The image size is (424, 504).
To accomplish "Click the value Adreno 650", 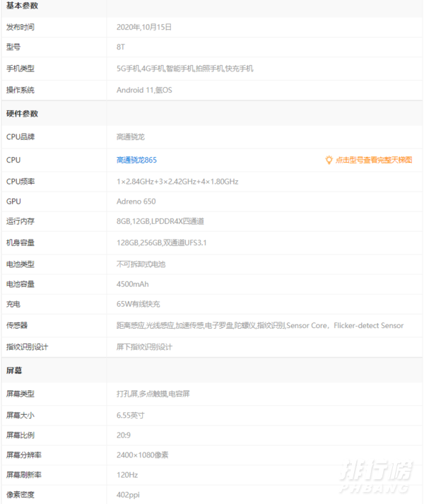I will [136, 201].
